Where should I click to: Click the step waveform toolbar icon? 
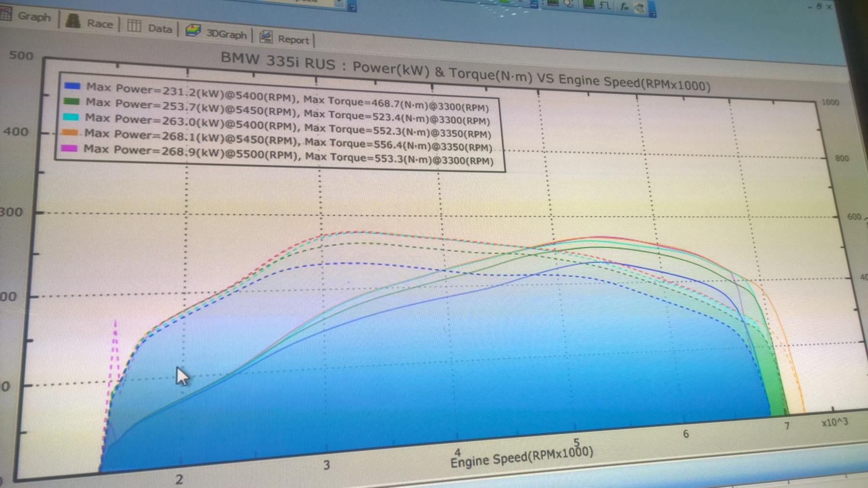click(605, 5)
